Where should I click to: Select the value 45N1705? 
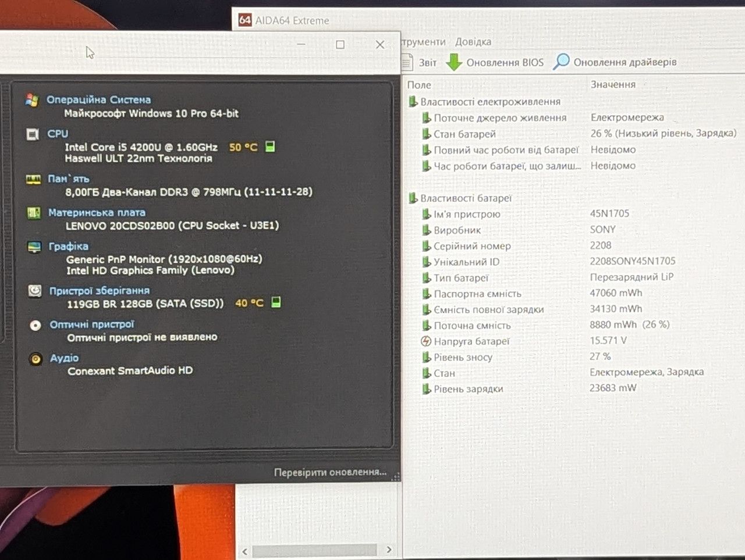[x=609, y=213]
